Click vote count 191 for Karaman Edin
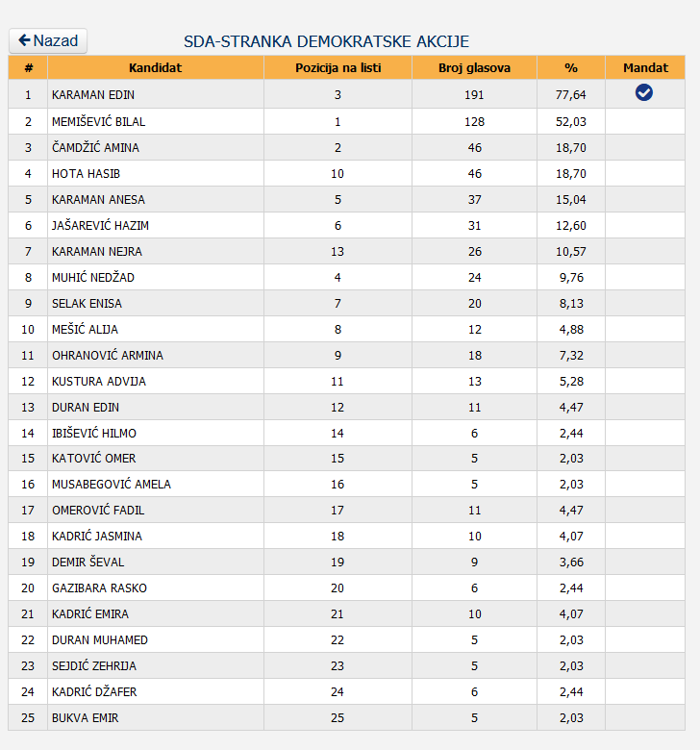The height and width of the screenshot is (750, 700). 474,94
